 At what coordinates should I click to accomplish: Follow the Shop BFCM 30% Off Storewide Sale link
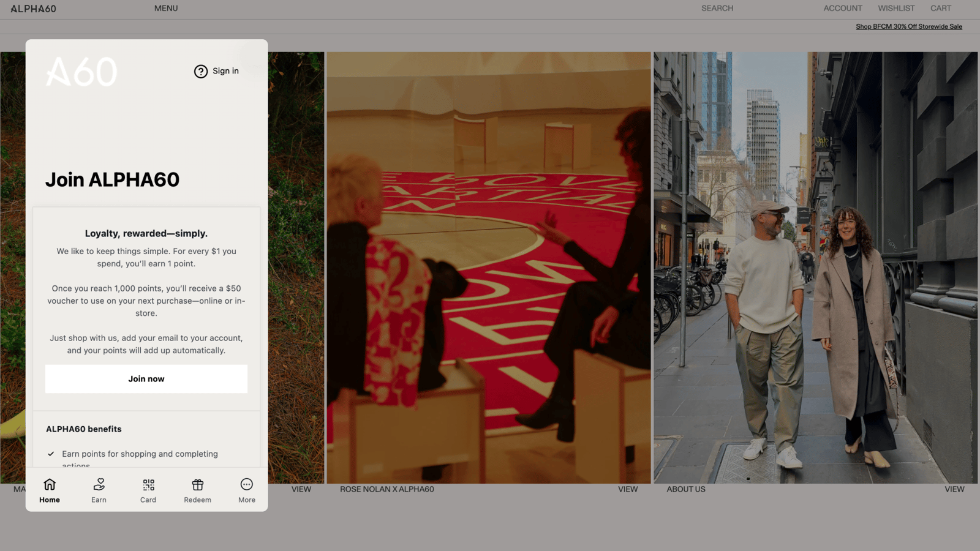click(909, 26)
